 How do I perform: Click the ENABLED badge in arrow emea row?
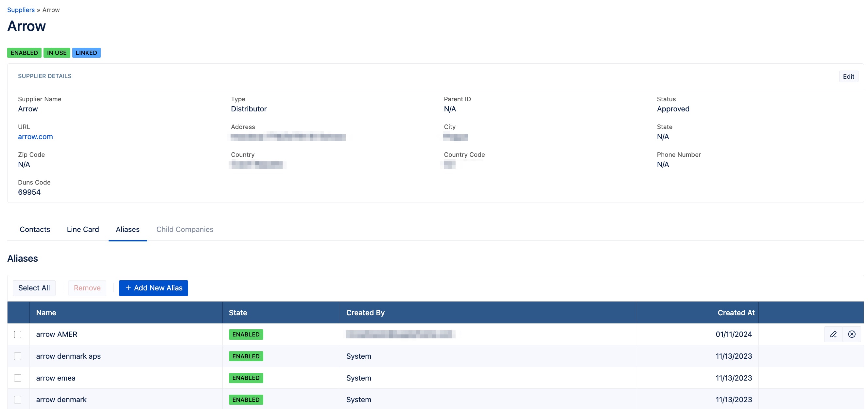click(246, 378)
